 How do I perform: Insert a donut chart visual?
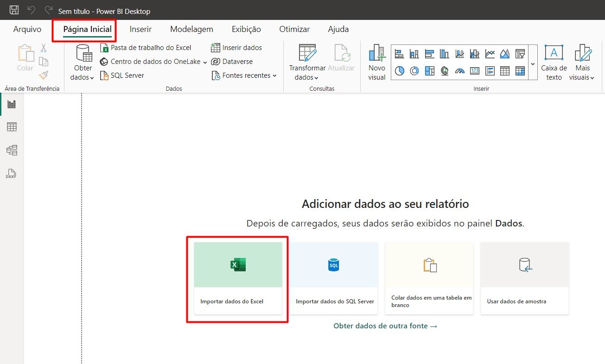[x=414, y=71]
